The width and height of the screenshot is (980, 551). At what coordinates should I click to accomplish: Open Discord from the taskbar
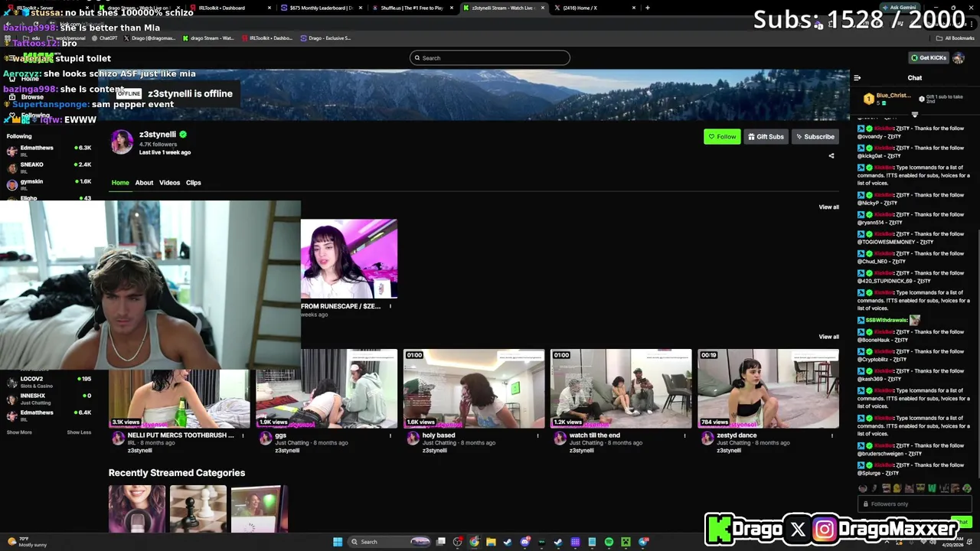[x=525, y=542]
